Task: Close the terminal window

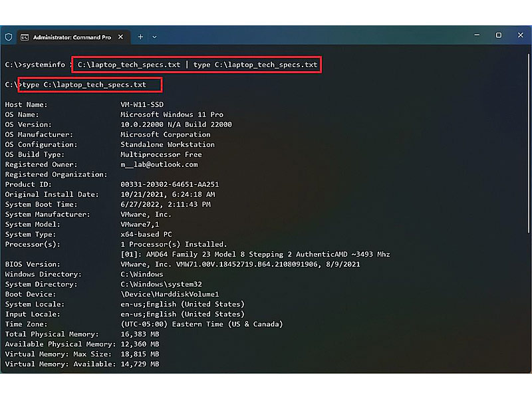Action: pyautogui.click(x=521, y=35)
